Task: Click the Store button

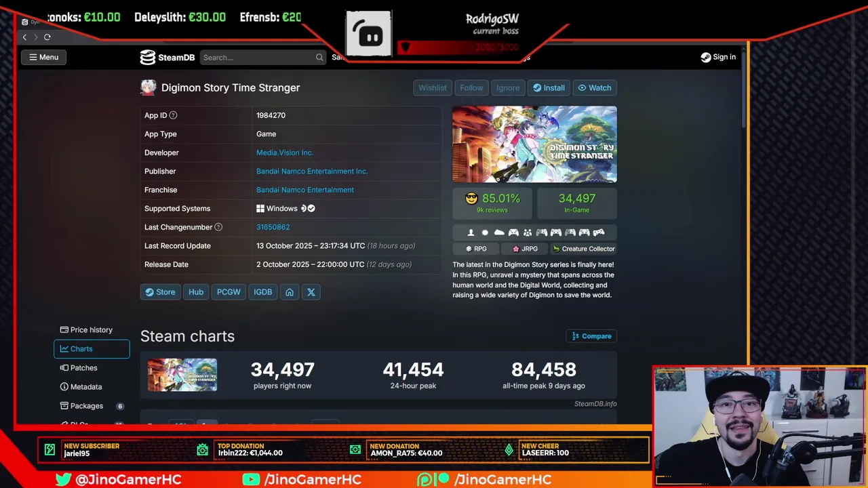Action: pos(160,292)
